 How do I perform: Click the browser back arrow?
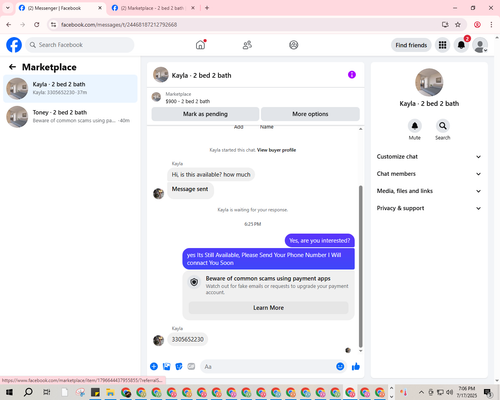[9, 24]
